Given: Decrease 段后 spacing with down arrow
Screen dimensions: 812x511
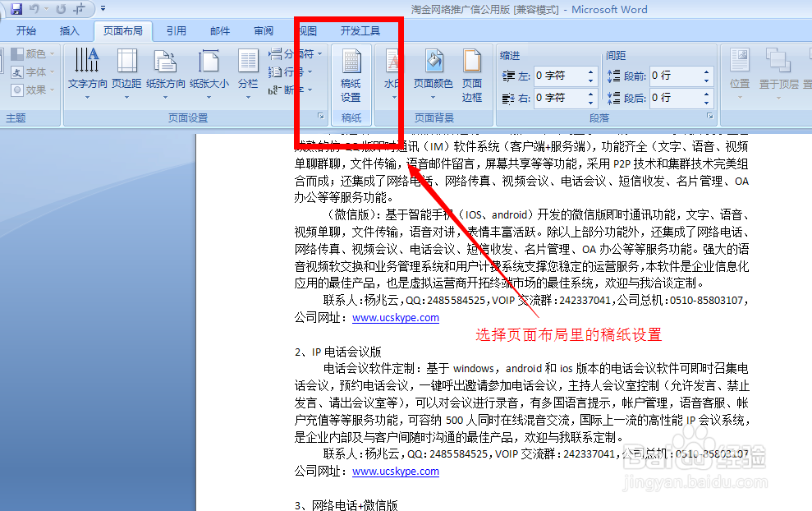Looking at the screenshot, I should pyautogui.click(x=706, y=103).
